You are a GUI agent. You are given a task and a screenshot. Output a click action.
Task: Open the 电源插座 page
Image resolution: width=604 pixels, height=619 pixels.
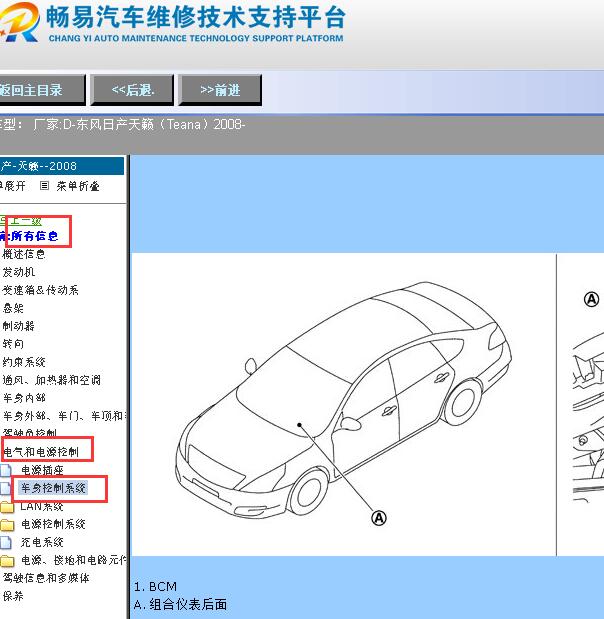(x=42, y=470)
